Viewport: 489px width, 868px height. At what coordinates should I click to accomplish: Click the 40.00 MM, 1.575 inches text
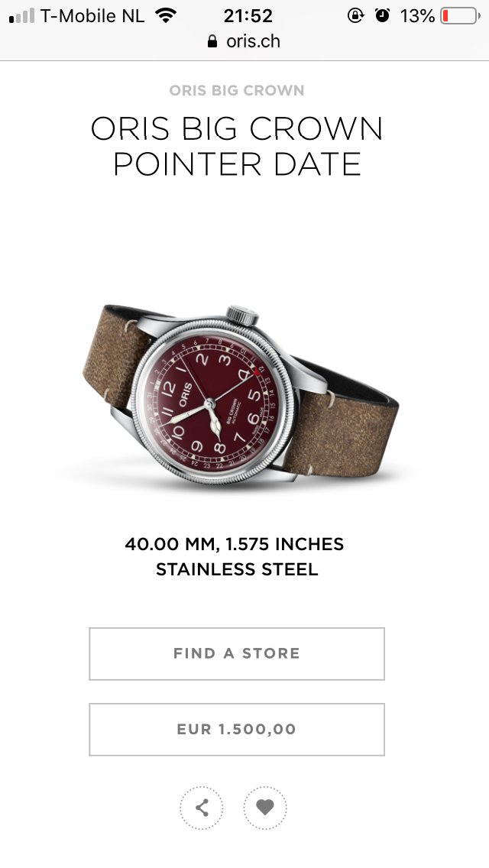235,544
